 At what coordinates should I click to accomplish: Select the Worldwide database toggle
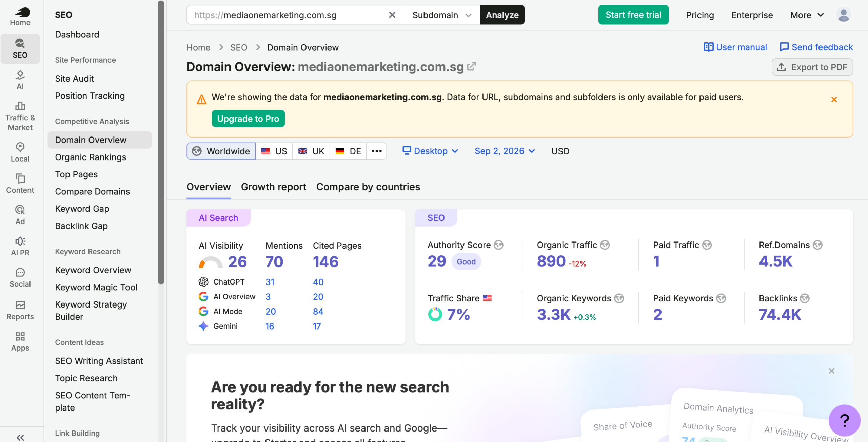(221, 151)
